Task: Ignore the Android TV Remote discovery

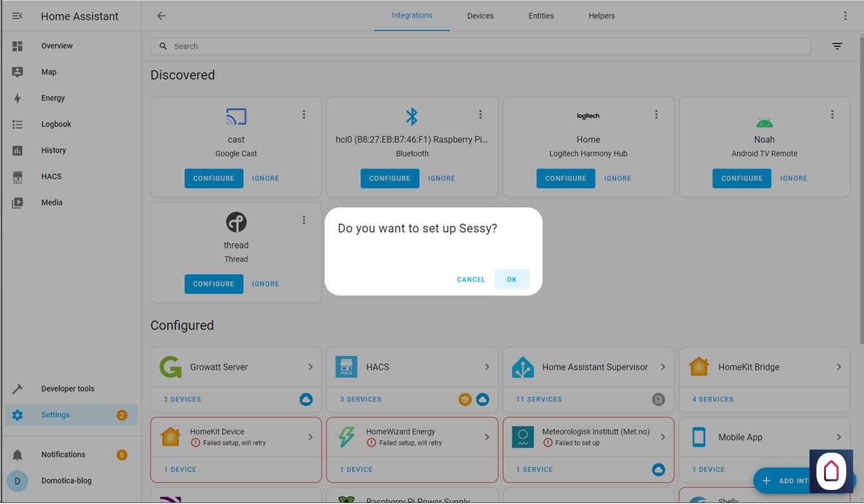Action: tap(794, 179)
